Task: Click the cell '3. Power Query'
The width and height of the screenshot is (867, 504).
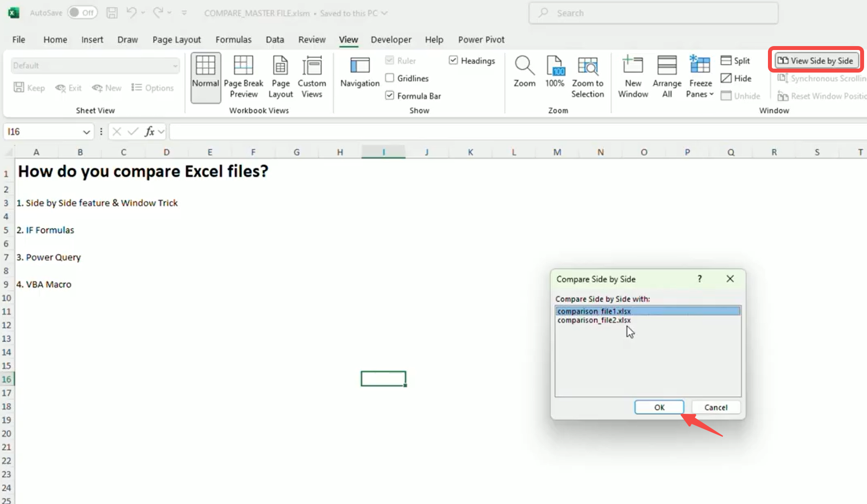Action: 49,257
